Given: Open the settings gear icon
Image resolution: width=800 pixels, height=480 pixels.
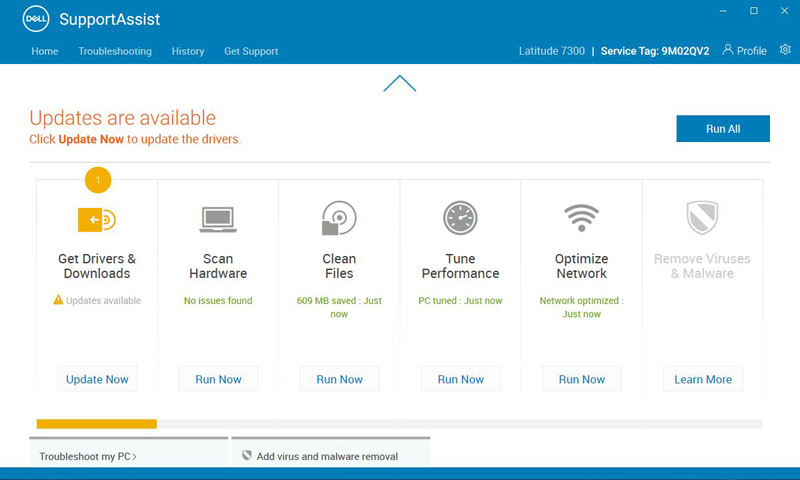Looking at the screenshot, I should pyautogui.click(x=785, y=49).
